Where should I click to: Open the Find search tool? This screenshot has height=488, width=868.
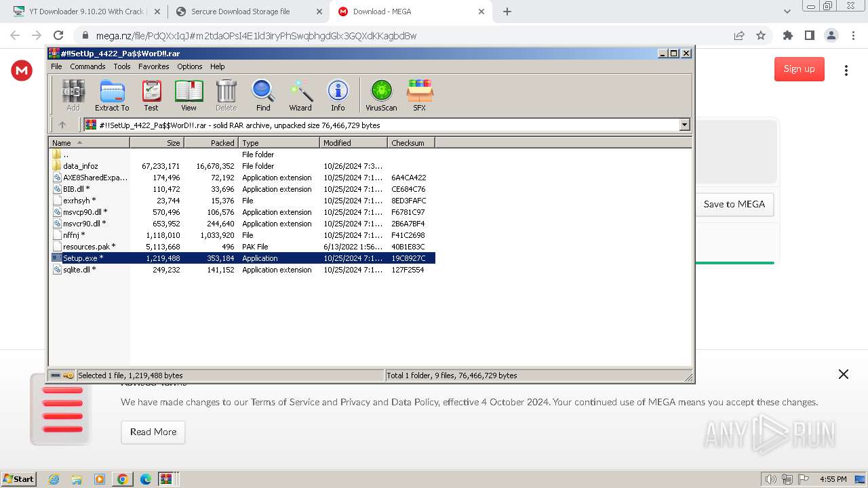pyautogui.click(x=263, y=95)
